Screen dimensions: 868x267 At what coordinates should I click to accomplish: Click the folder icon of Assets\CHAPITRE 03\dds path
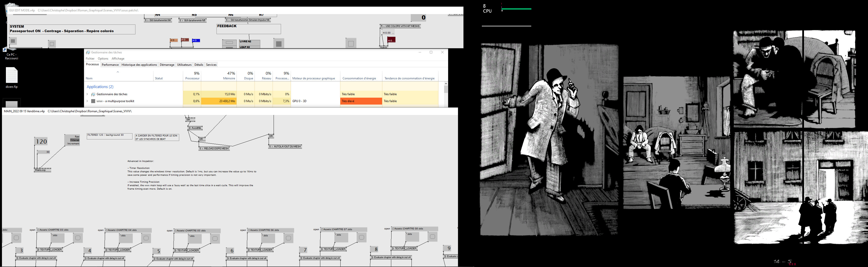coord(38,230)
